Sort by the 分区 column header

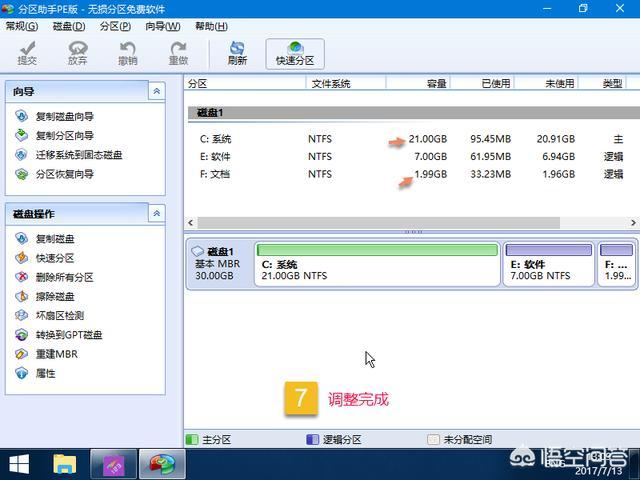(x=245, y=84)
